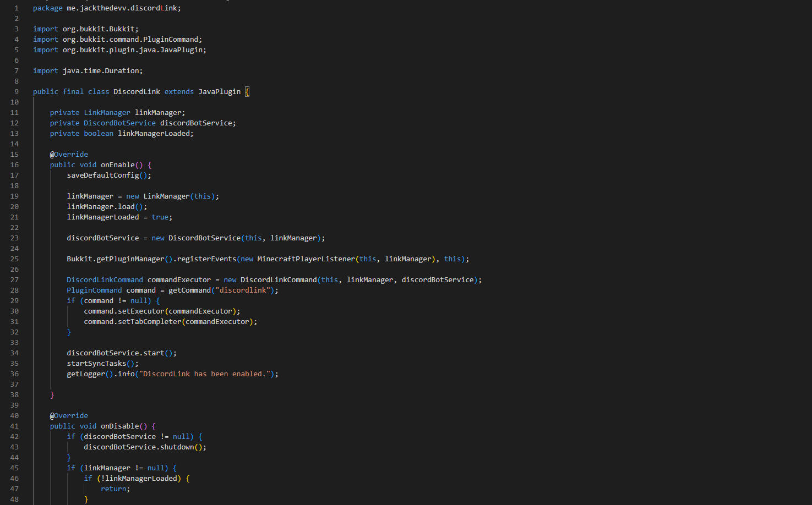Click the 'onEnable' method name

[x=118, y=165]
